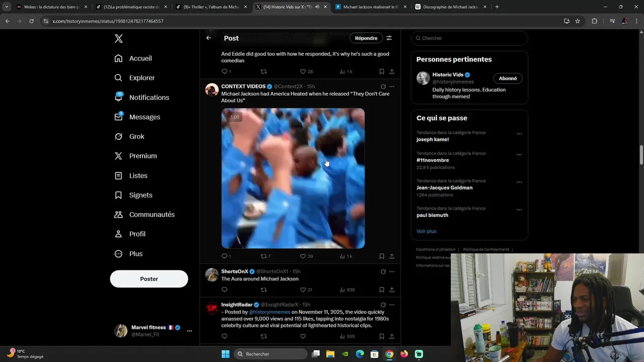The width and height of the screenshot is (644, 362).
Task: Open options for Jean-Jacques Goldman trend
Action: [x=519, y=182]
